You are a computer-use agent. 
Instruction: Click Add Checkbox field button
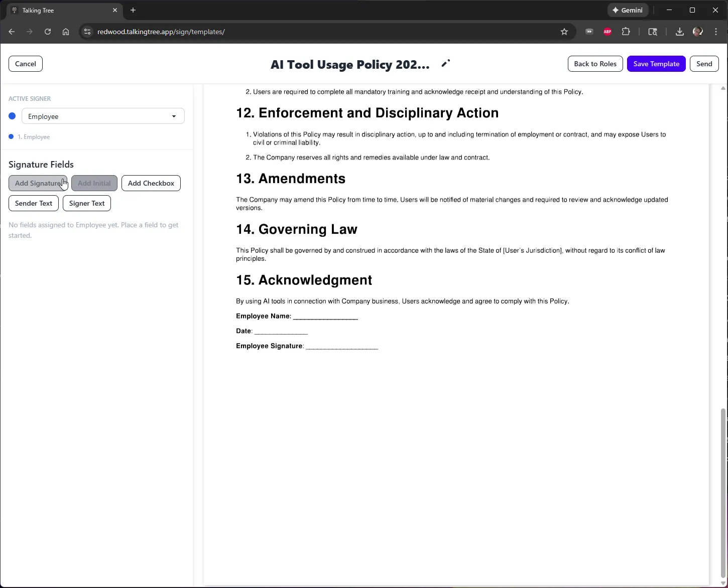point(151,183)
